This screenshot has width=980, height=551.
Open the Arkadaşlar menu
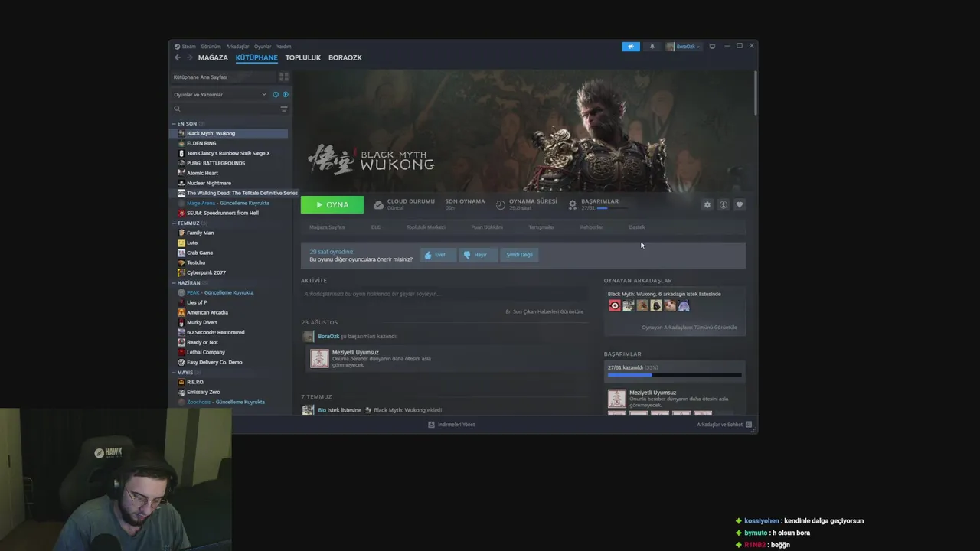tap(237, 47)
